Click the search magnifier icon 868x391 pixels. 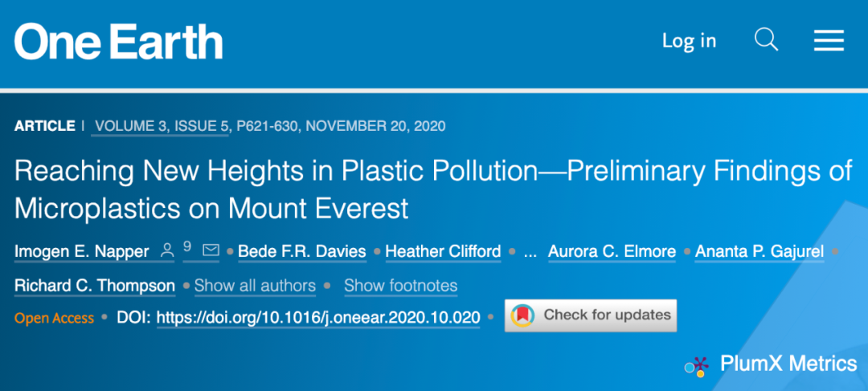[766, 40]
